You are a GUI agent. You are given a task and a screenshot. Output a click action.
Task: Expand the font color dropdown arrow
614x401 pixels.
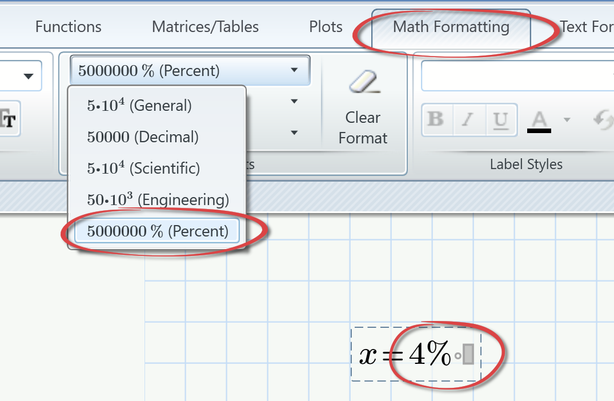567,120
